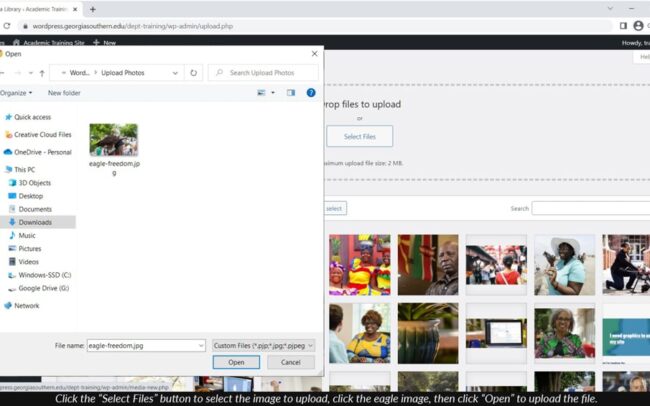
Task: Open dialog Help question mark icon
Action: point(311,93)
